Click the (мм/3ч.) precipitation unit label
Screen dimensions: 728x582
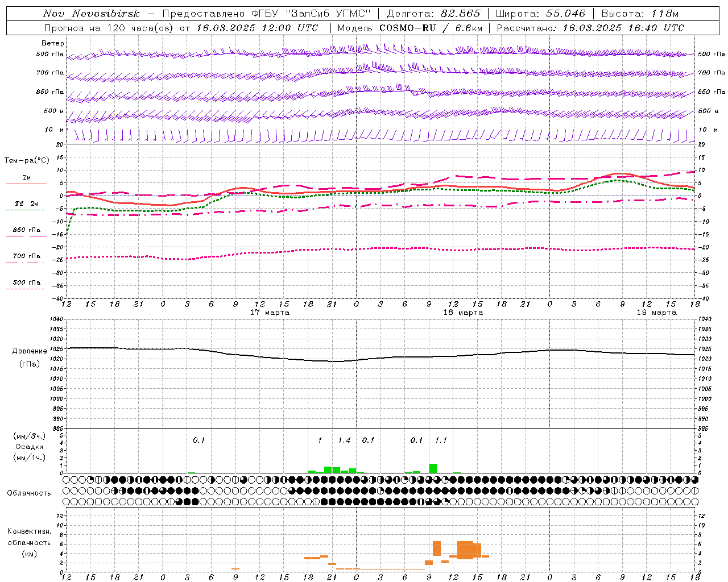pos(30,436)
